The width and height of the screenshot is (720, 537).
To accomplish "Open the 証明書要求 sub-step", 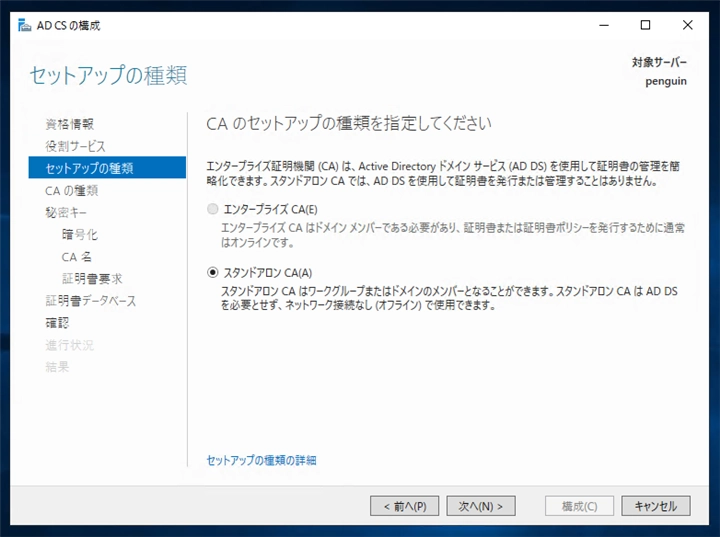I will pyautogui.click(x=92, y=278).
